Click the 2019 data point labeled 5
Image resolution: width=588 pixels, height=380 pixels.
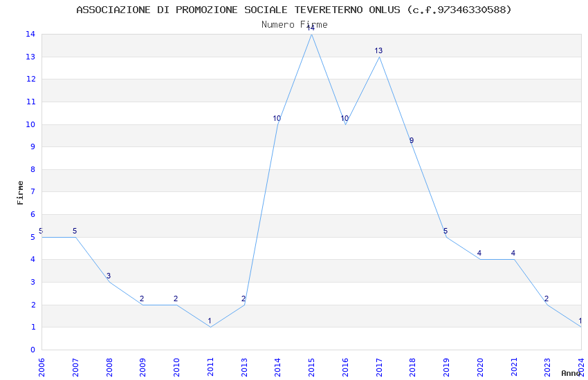(446, 237)
